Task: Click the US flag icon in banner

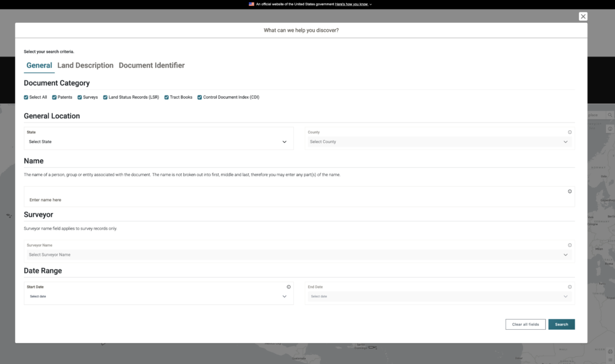Action: coord(252,4)
